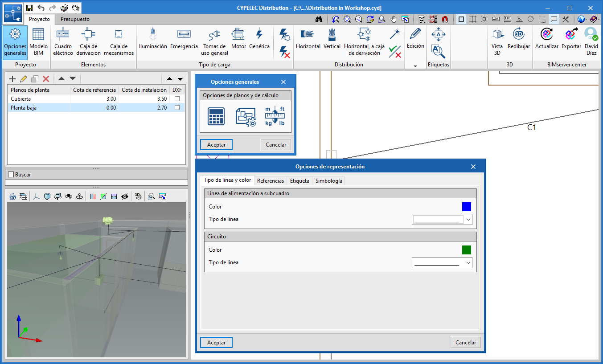Click Redibujar to refresh drawing
Viewport: 603px width, 364px height.
(x=519, y=39)
